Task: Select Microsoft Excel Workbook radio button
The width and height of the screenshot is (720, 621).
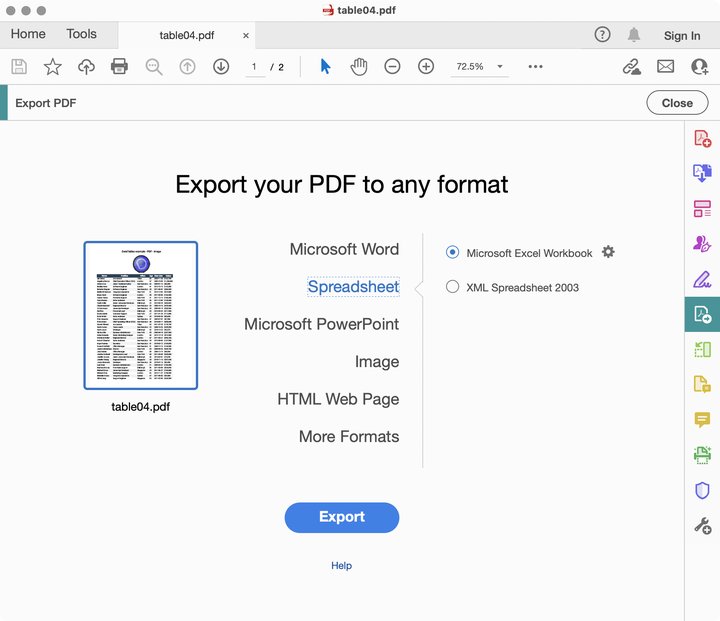Action: [x=452, y=252]
